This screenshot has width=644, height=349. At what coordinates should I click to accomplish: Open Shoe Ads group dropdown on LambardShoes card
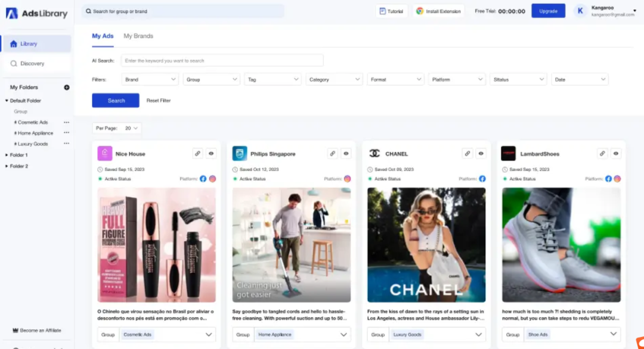(x=613, y=334)
